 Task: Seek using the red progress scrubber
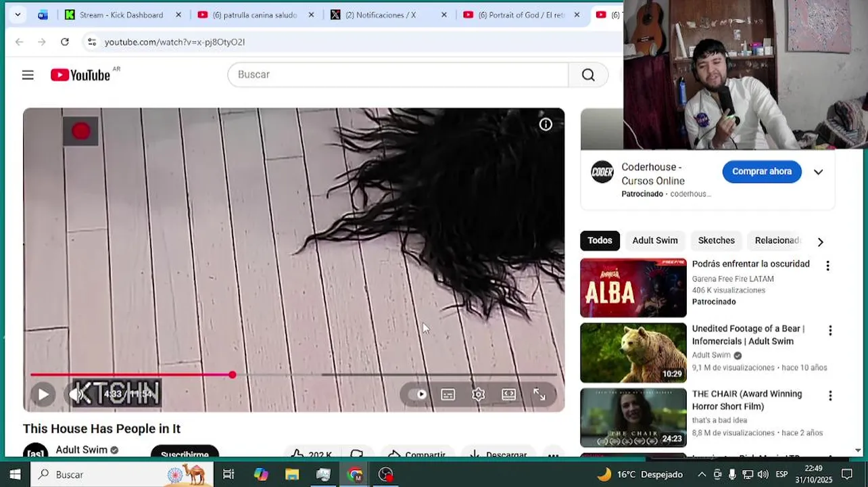click(232, 374)
